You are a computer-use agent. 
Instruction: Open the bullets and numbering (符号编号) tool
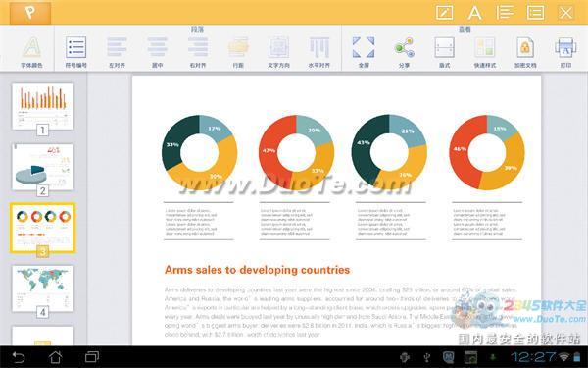click(75, 52)
